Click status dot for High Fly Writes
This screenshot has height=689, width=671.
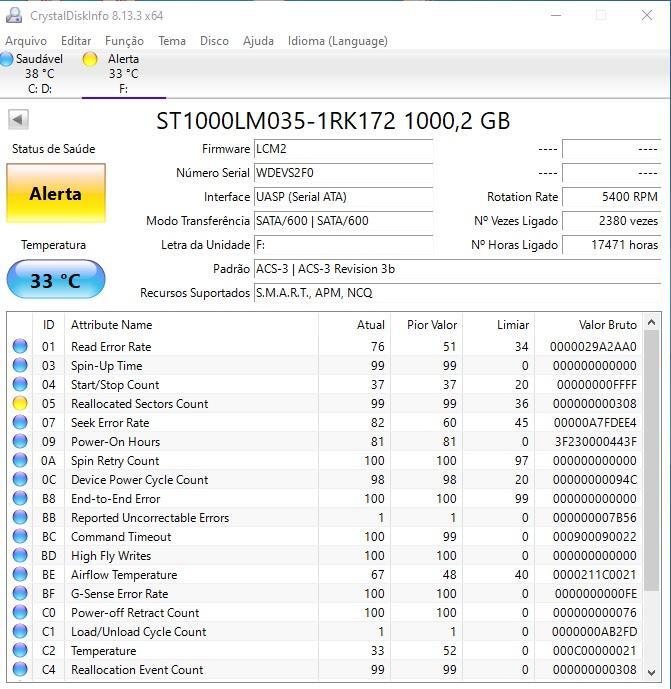click(x=20, y=555)
